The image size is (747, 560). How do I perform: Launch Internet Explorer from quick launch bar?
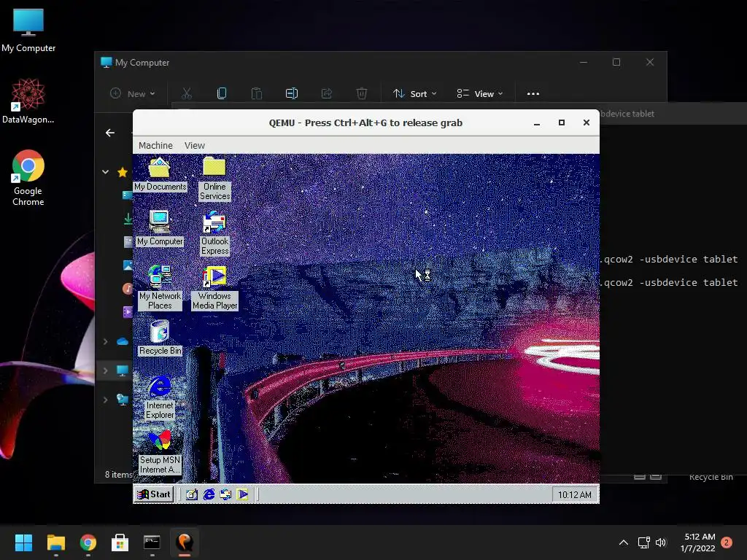(209, 494)
